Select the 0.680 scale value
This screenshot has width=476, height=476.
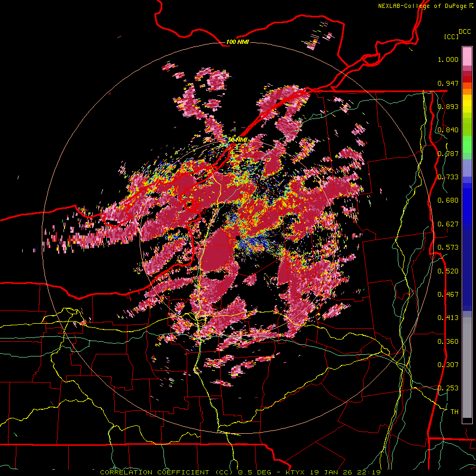(448, 200)
